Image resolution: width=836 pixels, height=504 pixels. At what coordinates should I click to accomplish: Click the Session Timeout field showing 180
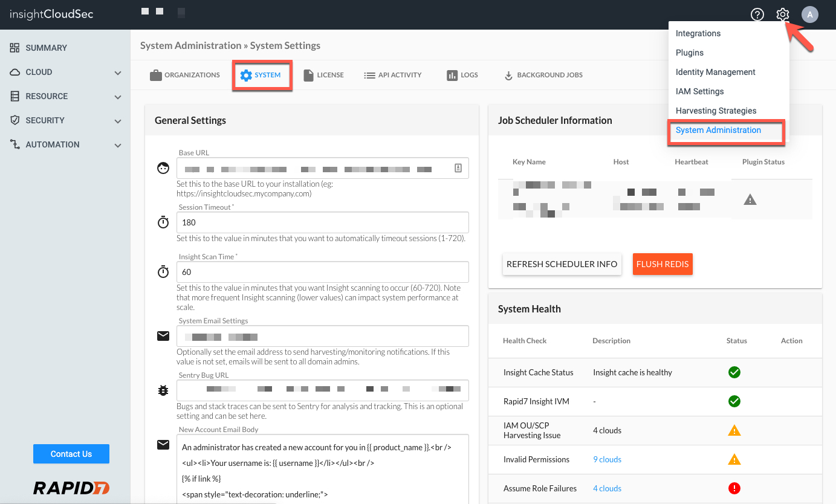pyautogui.click(x=323, y=222)
